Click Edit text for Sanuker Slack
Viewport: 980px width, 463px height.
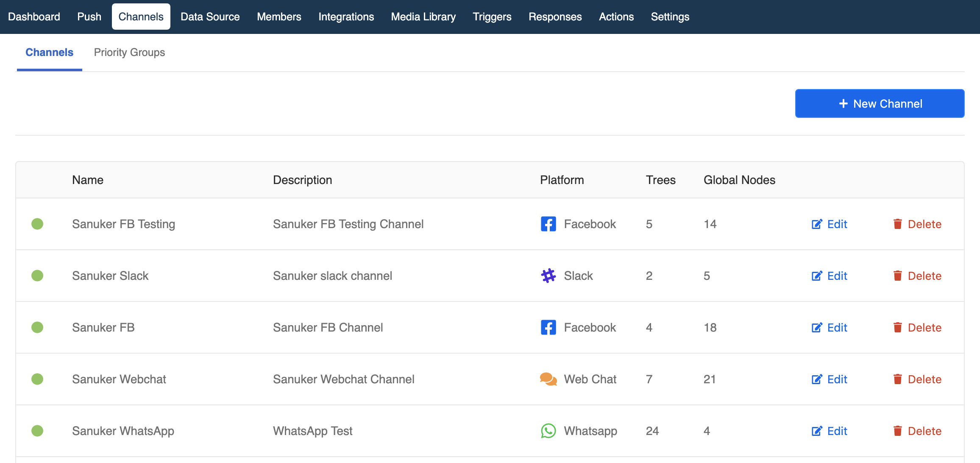point(837,276)
